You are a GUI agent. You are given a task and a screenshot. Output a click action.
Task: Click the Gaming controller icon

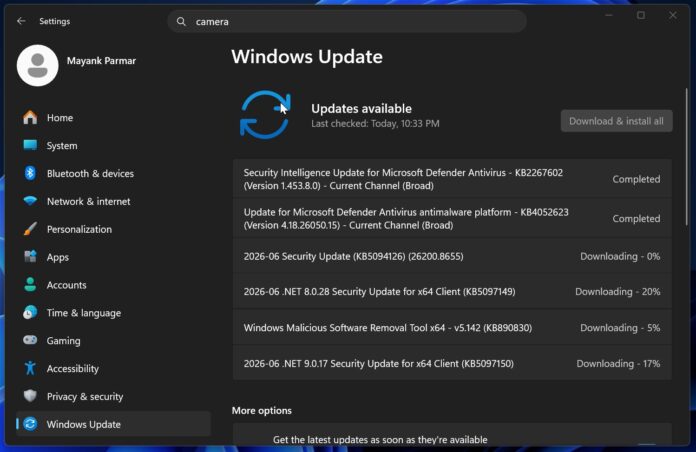pyautogui.click(x=30, y=340)
